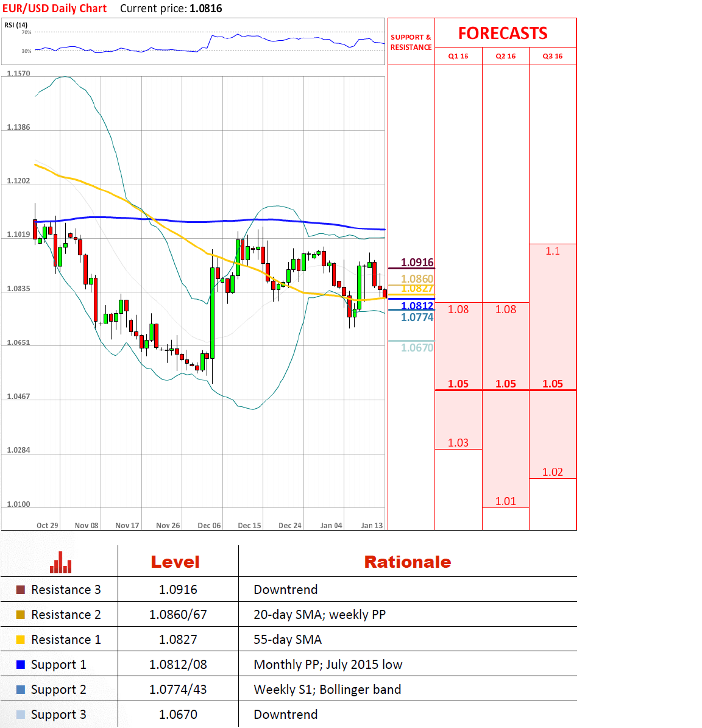The height and width of the screenshot is (728, 702).
Task: Click the Downtrend rationale for Support 3
Action: click(x=286, y=715)
